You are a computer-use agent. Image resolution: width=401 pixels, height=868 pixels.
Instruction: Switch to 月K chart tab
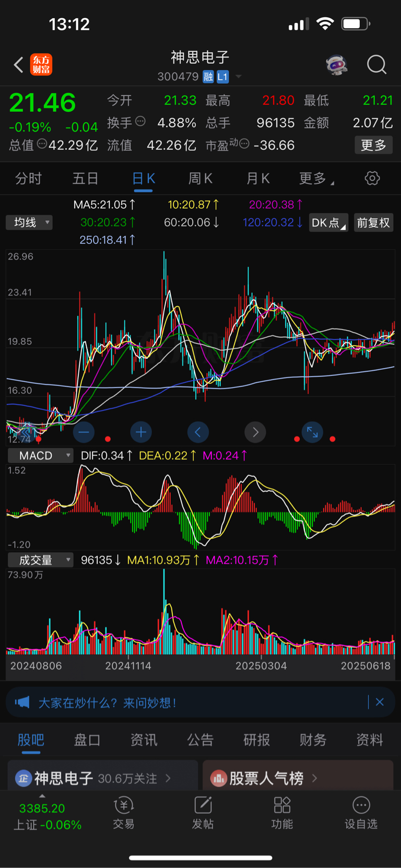click(x=258, y=179)
